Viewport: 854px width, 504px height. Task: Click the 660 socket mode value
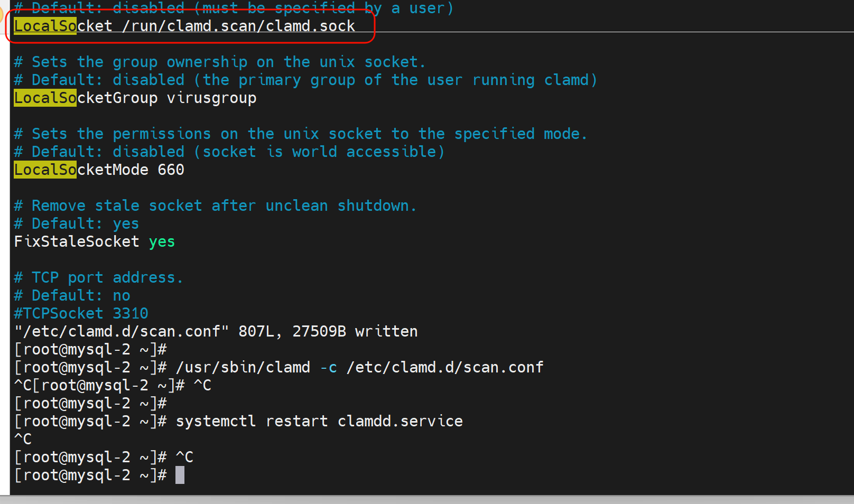tap(171, 170)
